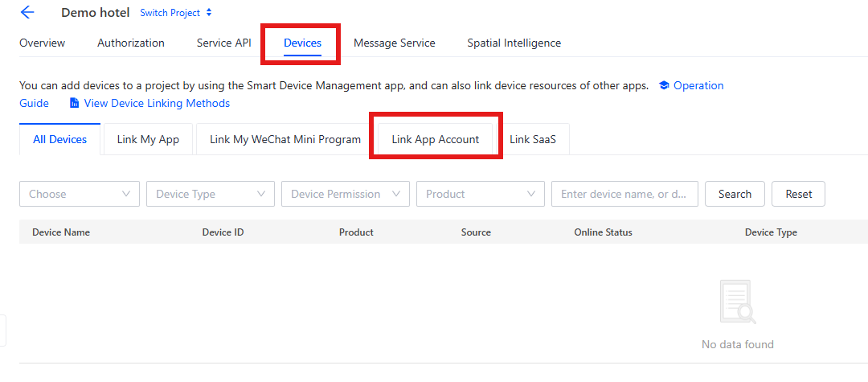Open the Link SaaS sub-tab
Screen dimensions: 868x382
point(533,139)
